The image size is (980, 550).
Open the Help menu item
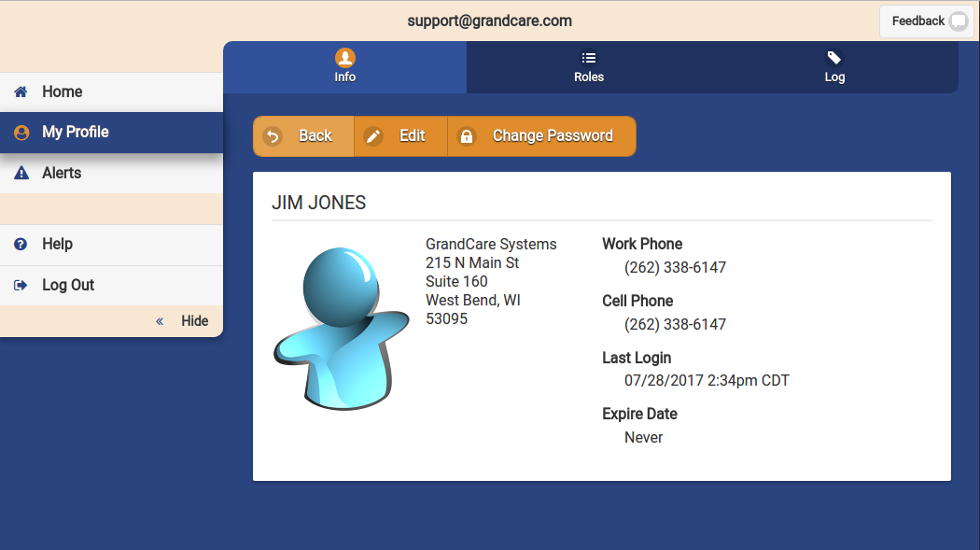click(111, 245)
